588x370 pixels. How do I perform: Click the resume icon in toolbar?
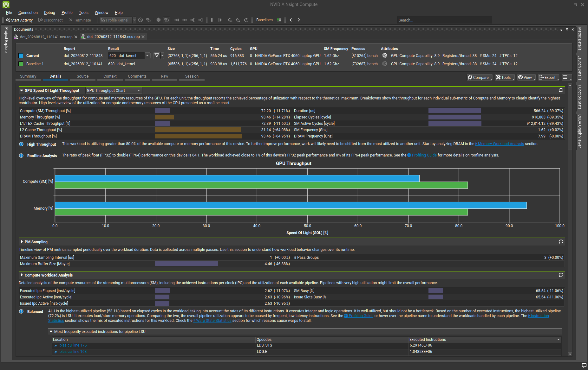220,20
